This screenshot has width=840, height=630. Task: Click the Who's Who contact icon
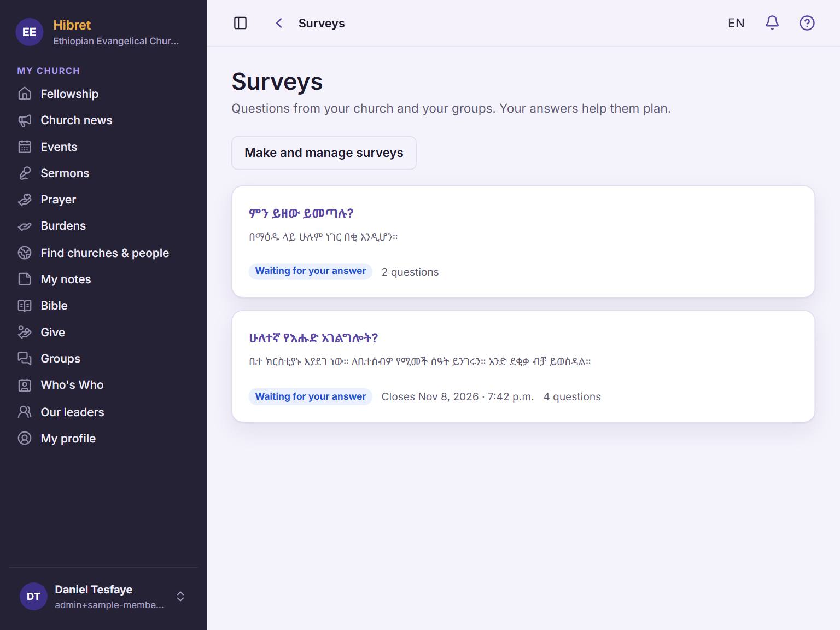pos(25,385)
